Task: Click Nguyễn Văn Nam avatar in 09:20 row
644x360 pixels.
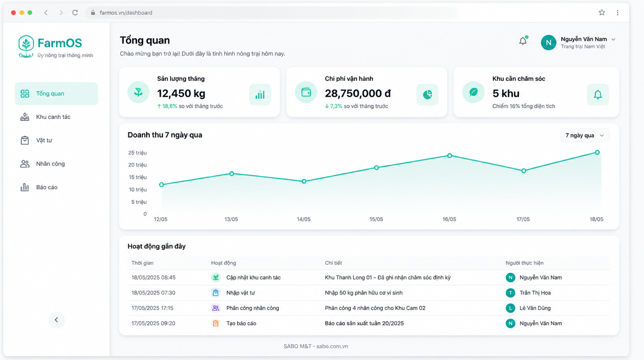Action: tap(510, 324)
